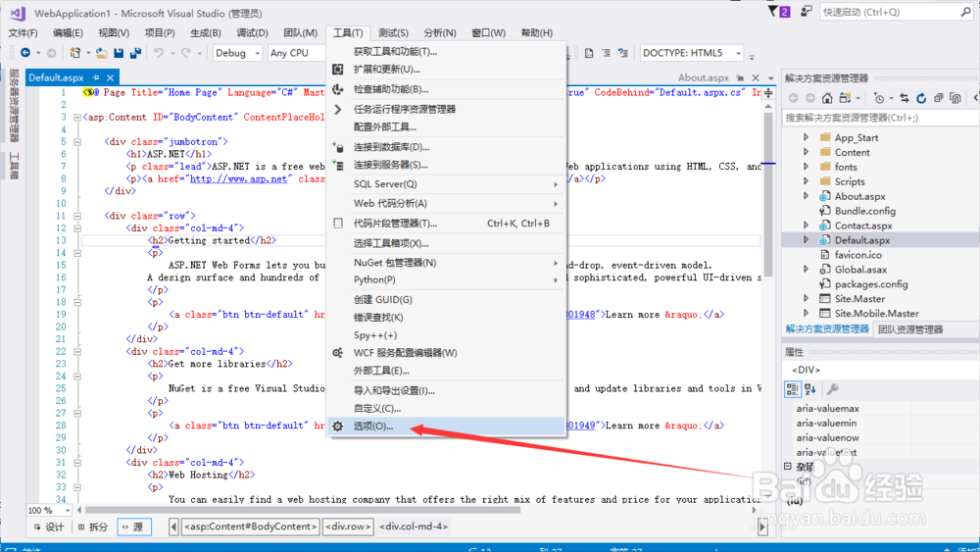The width and height of the screenshot is (980, 552).
Task: Close the Default.aspx tab
Action: click(110, 77)
